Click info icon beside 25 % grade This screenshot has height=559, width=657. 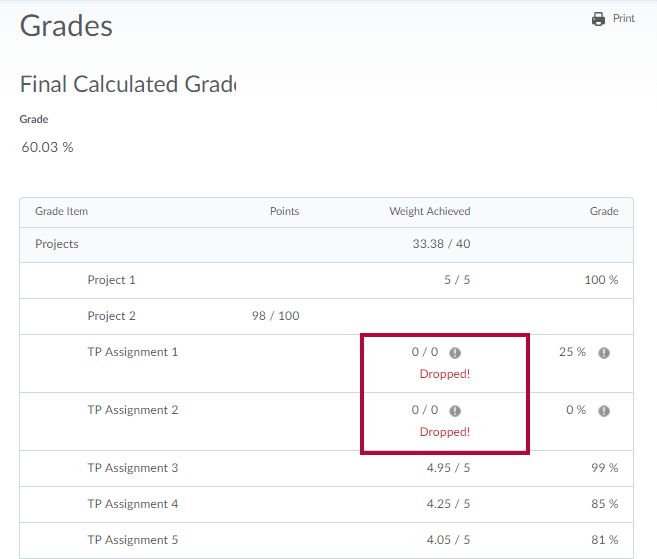pyautogui.click(x=603, y=353)
